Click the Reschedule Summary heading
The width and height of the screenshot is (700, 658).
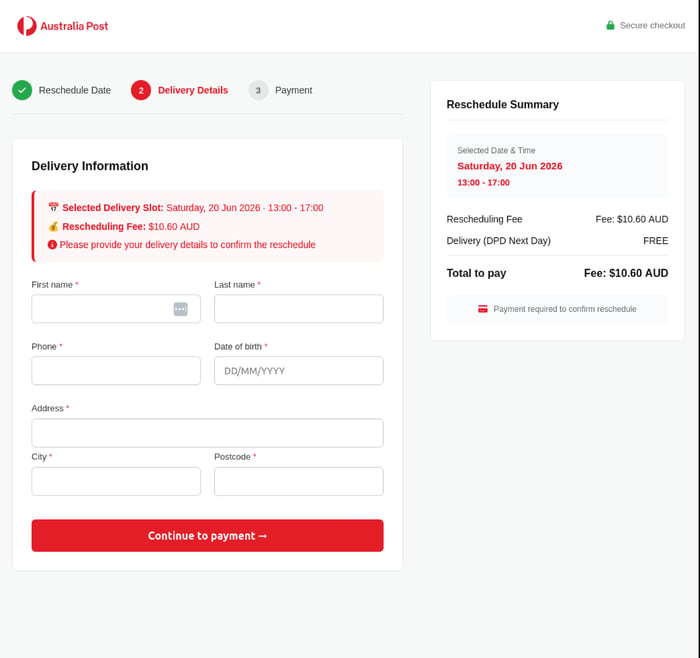502,104
